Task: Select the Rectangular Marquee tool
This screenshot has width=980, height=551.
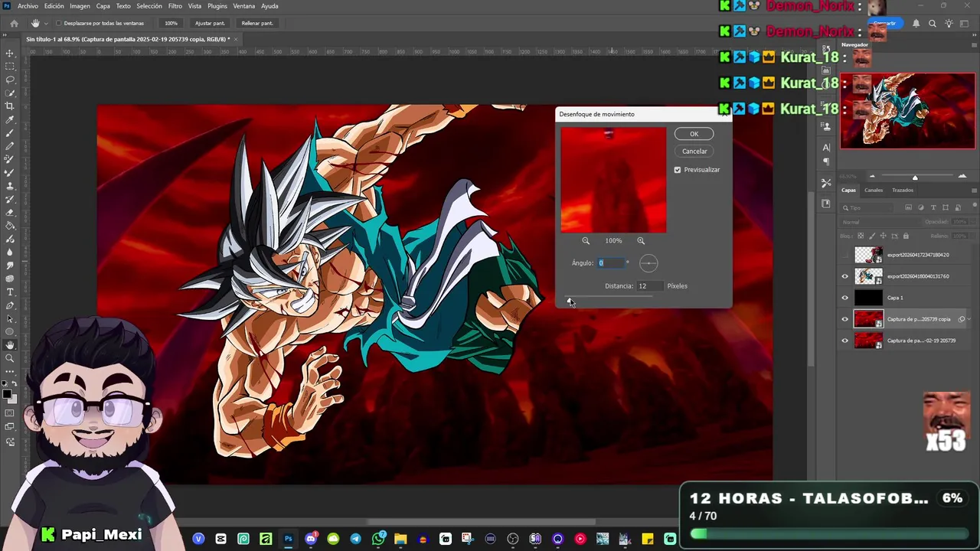Action: 10,67
